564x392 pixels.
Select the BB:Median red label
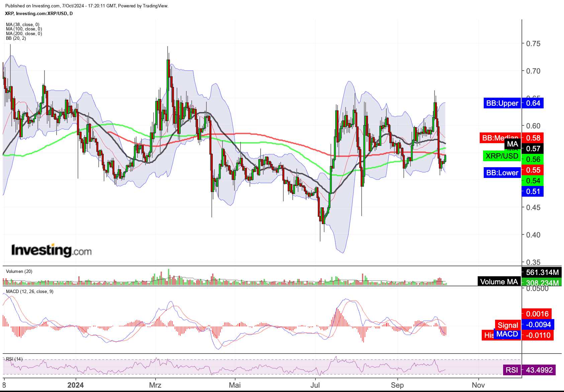(500, 138)
